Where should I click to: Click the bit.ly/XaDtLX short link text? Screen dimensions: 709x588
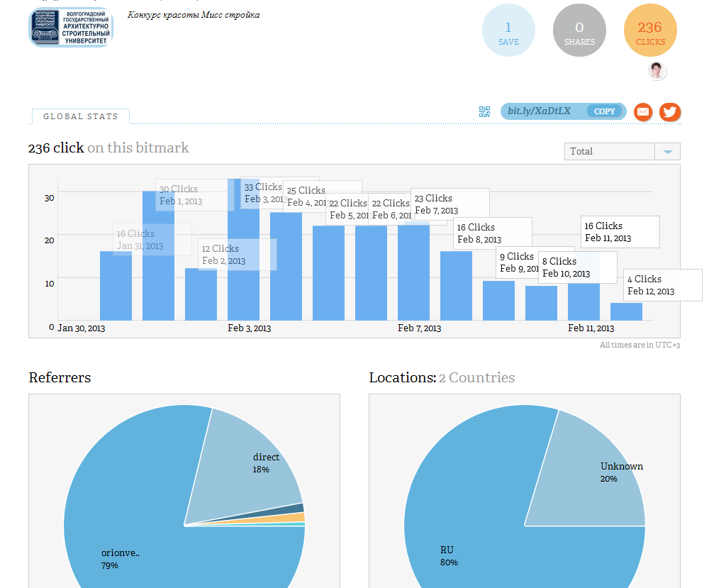click(x=539, y=111)
